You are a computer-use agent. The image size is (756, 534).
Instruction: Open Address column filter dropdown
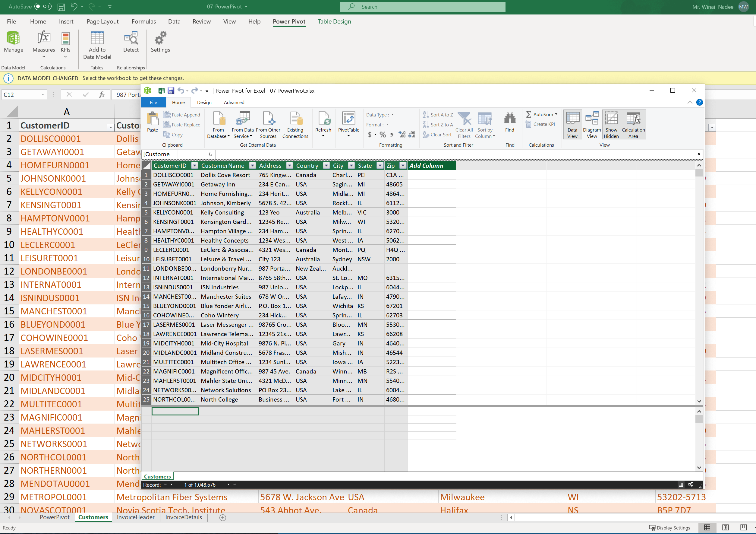tap(289, 165)
